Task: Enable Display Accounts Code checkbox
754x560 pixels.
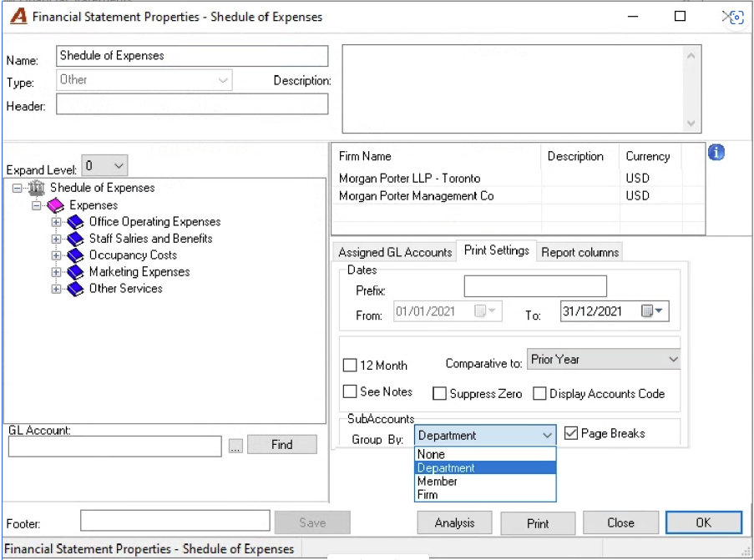Action: (x=539, y=394)
